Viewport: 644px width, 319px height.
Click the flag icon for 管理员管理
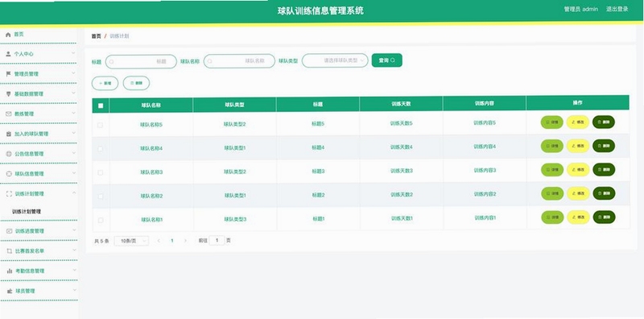click(8, 73)
